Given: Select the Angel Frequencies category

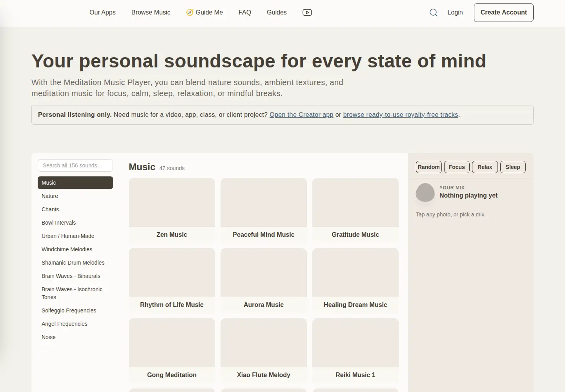Looking at the screenshot, I should point(75,324).
